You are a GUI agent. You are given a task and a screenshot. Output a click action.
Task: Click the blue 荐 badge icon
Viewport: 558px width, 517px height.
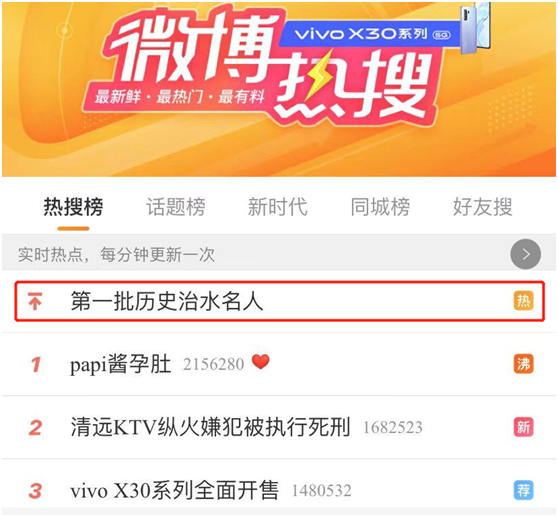[523, 490]
